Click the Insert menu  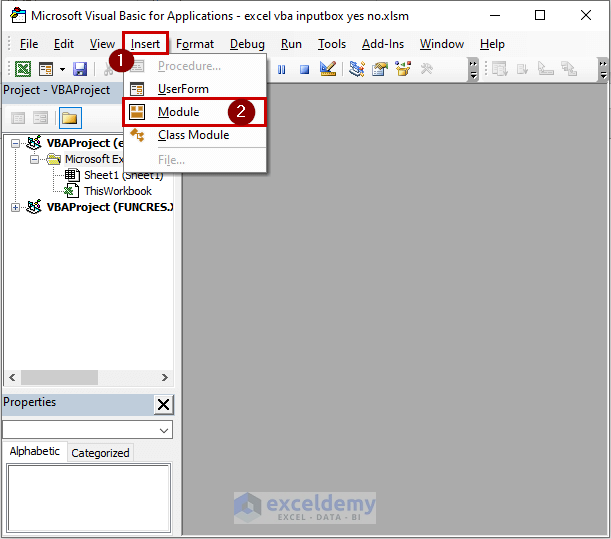(x=145, y=44)
